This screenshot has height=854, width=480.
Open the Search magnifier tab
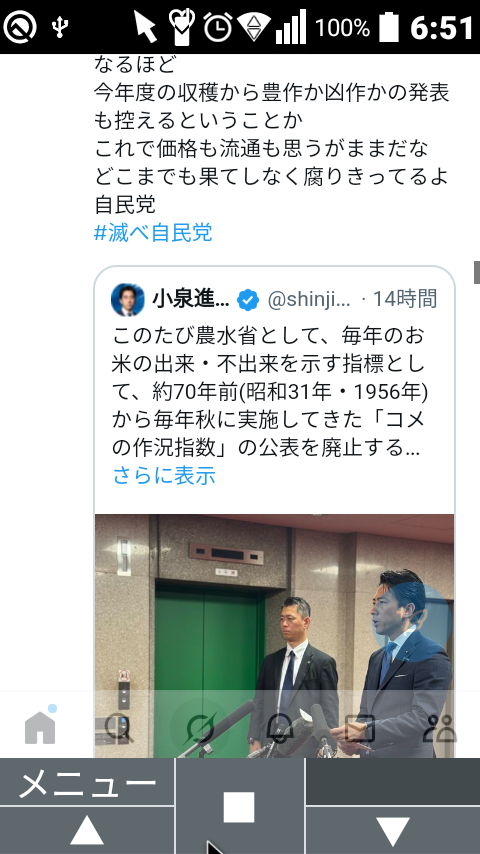tap(119, 728)
